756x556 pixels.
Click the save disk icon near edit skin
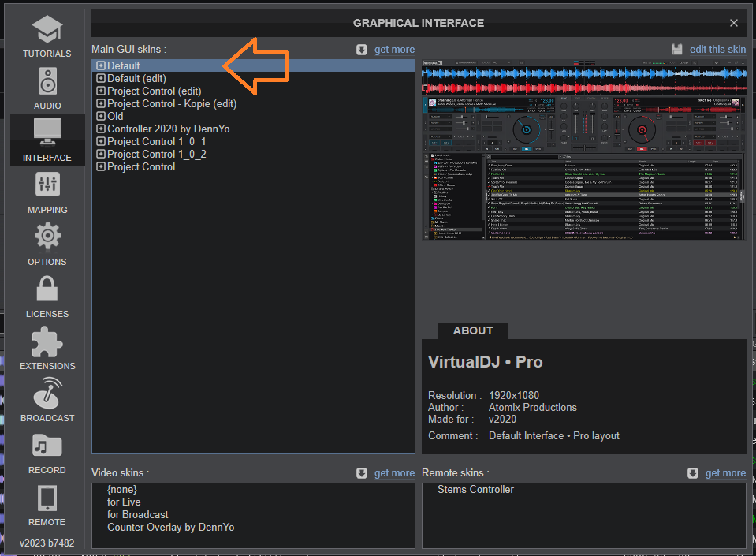[x=677, y=49]
